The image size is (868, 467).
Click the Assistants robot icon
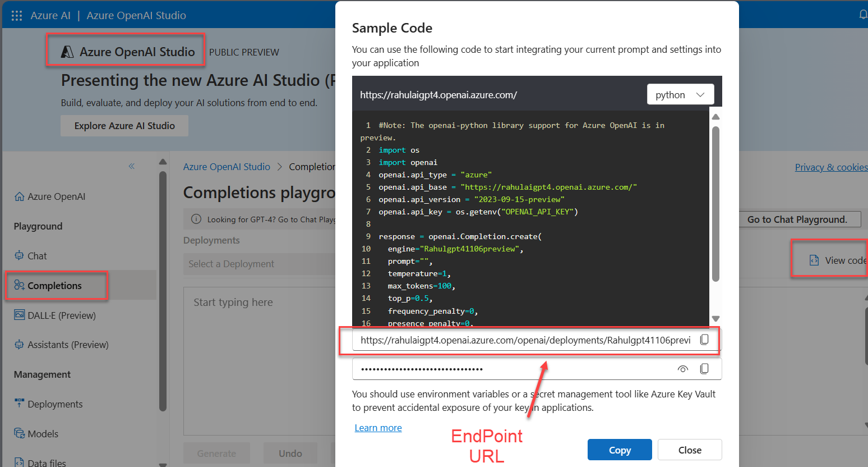(19, 344)
